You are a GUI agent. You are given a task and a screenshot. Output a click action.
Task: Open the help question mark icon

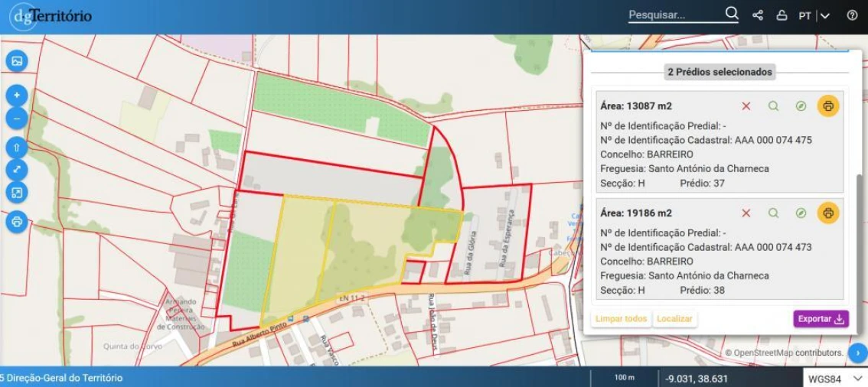point(853,15)
